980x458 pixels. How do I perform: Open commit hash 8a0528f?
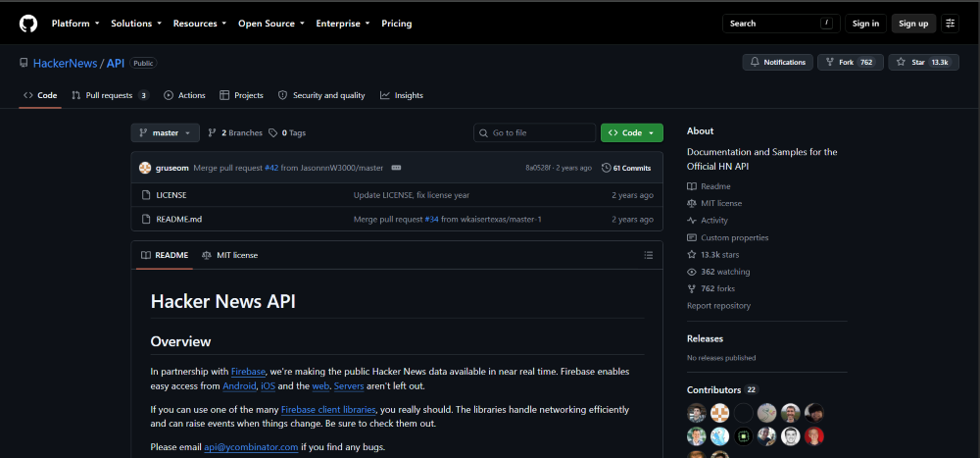(539, 168)
